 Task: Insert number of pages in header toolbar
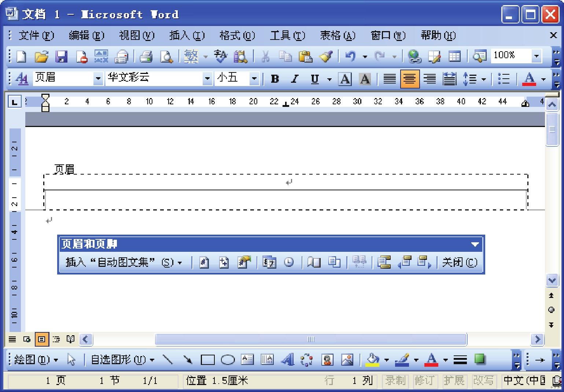[224, 262]
